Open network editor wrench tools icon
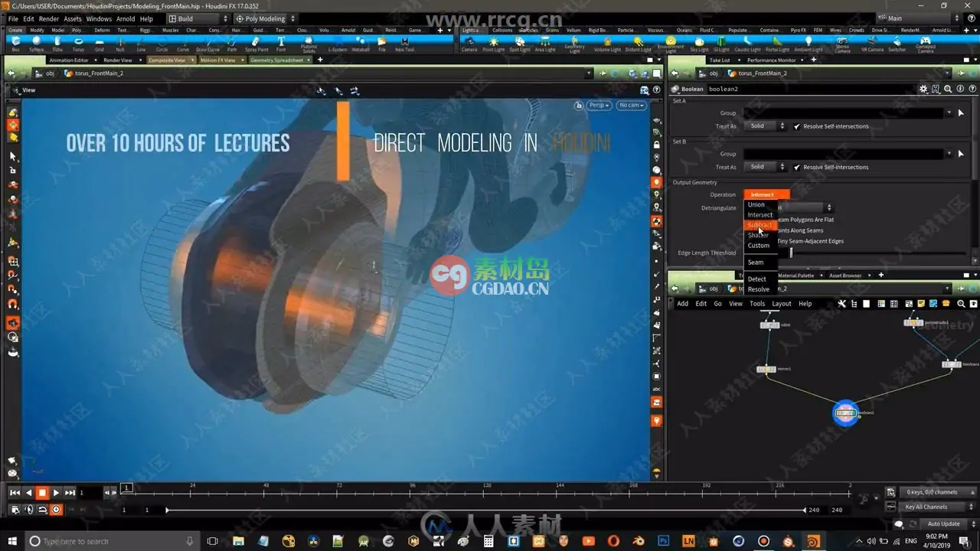Screen dimensions: 980x551 841,304
